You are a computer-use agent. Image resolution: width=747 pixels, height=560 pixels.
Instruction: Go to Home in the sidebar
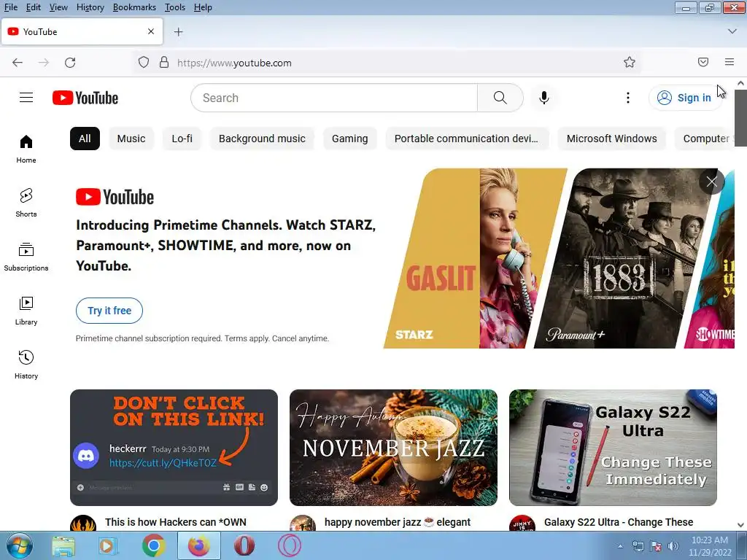pos(26,149)
